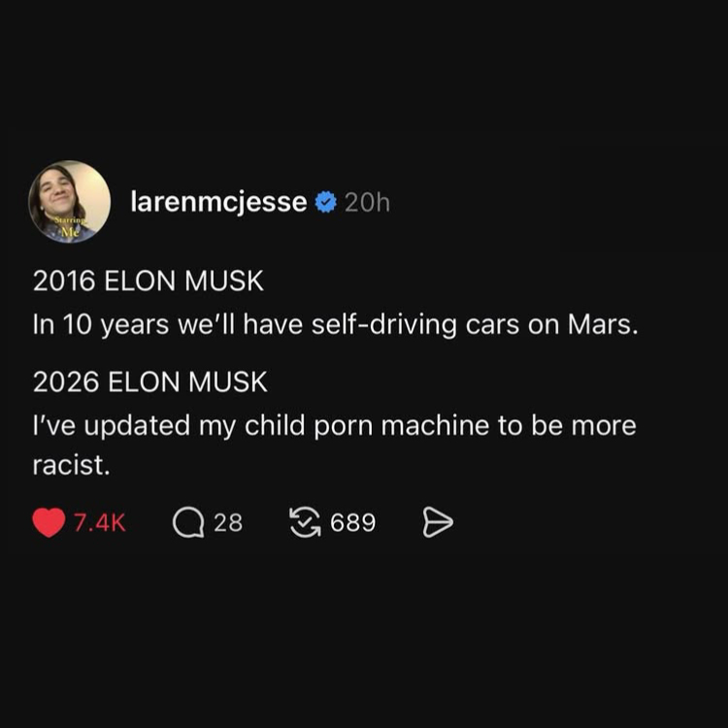Open the 28 replies count
Image resolution: width=728 pixels, height=728 pixels.
(x=228, y=523)
